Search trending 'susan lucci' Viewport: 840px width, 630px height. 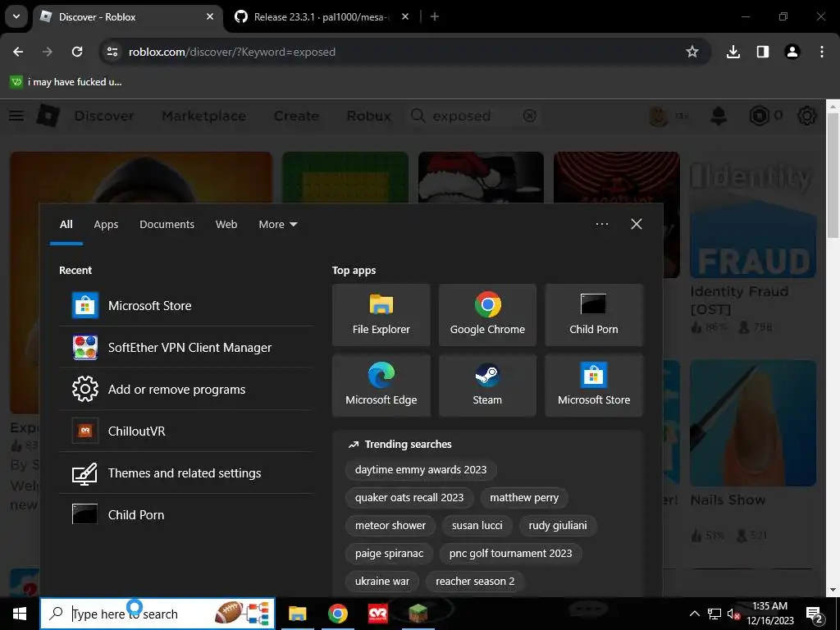[477, 526]
